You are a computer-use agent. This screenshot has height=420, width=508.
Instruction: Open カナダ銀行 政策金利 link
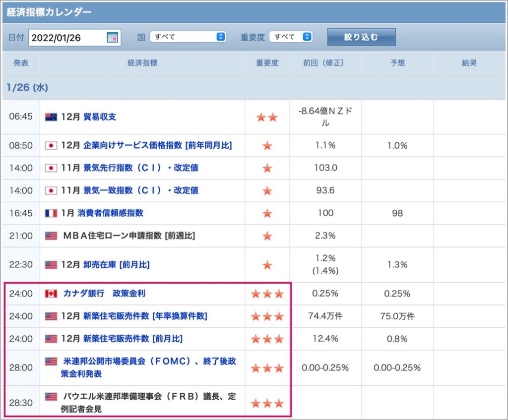click(104, 294)
